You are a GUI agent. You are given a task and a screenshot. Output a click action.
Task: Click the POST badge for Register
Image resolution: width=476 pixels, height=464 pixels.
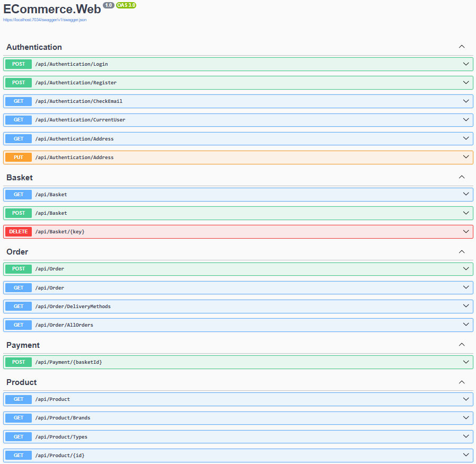coord(19,83)
